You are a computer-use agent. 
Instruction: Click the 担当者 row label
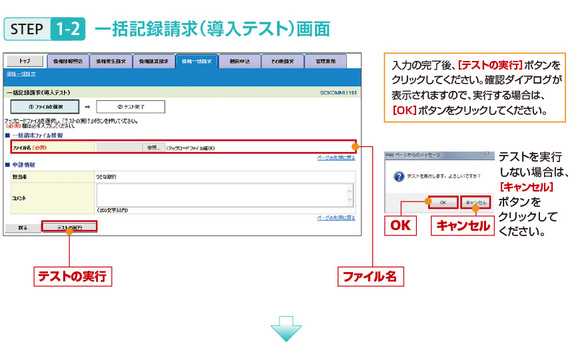20,177
